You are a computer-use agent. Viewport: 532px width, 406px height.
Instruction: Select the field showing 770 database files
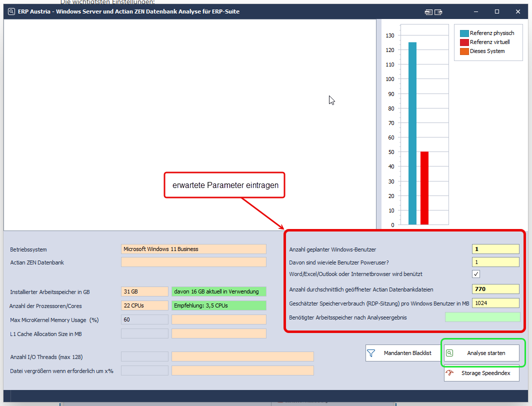click(x=495, y=289)
